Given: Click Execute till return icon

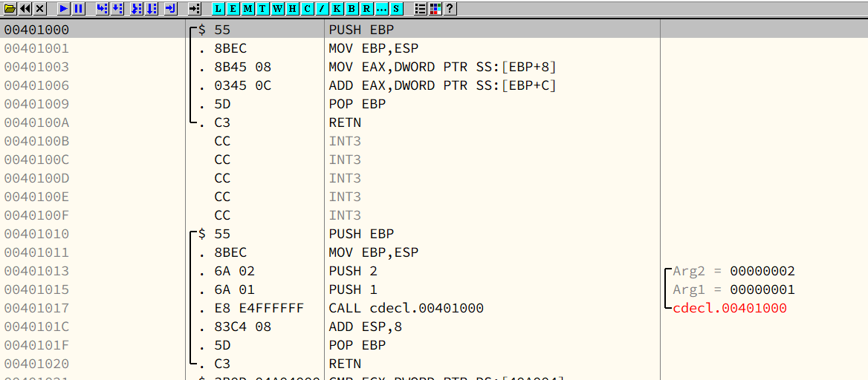Looking at the screenshot, I should pos(170,9).
